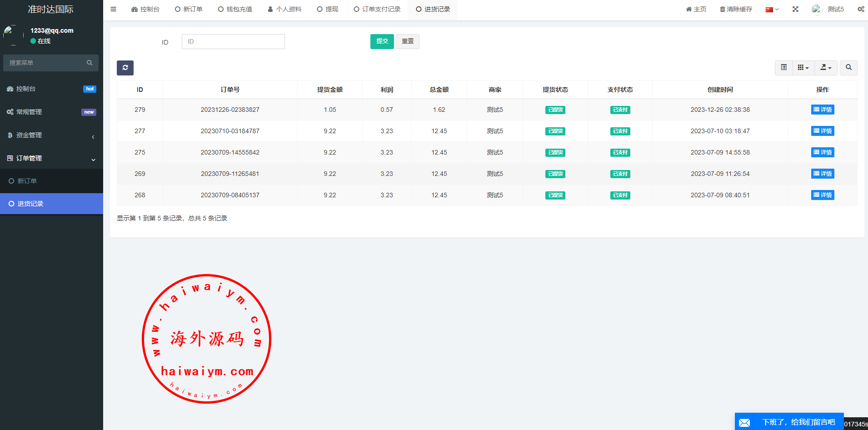Select 新订单 in the sidebar
The image size is (868, 430).
click(x=27, y=181)
